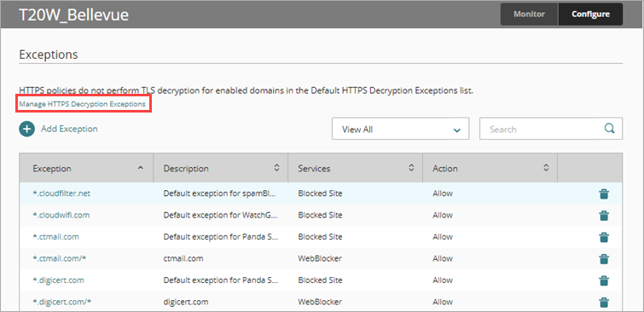Click the plus icon for Add Exception
This screenshot has width=644, height=312.
(x=26, y=129)
